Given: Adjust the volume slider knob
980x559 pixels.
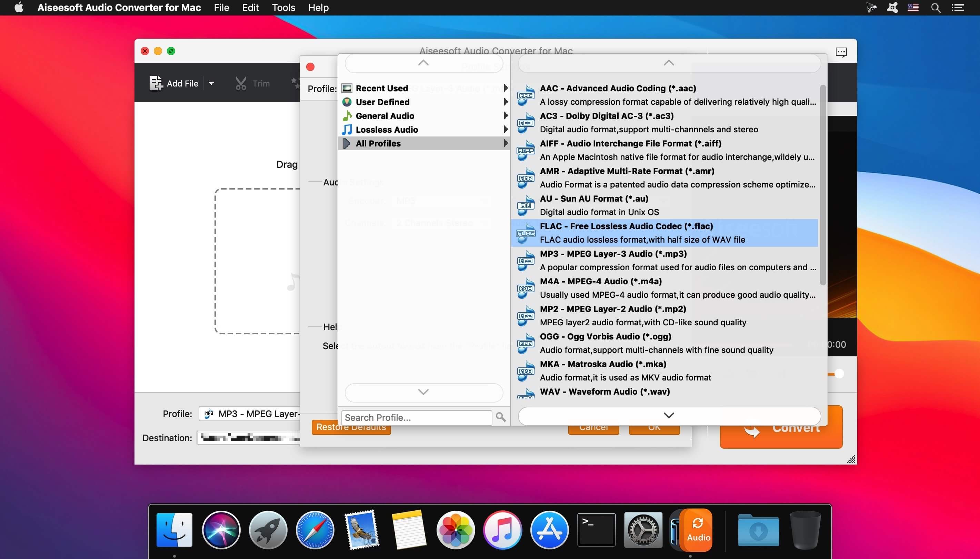Looking at the screenshot, I should [839, 374].
